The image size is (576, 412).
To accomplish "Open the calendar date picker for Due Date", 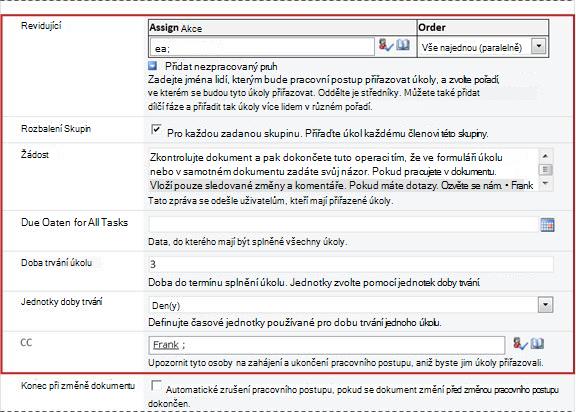I will pyautogui.click(x=547, y=225).
